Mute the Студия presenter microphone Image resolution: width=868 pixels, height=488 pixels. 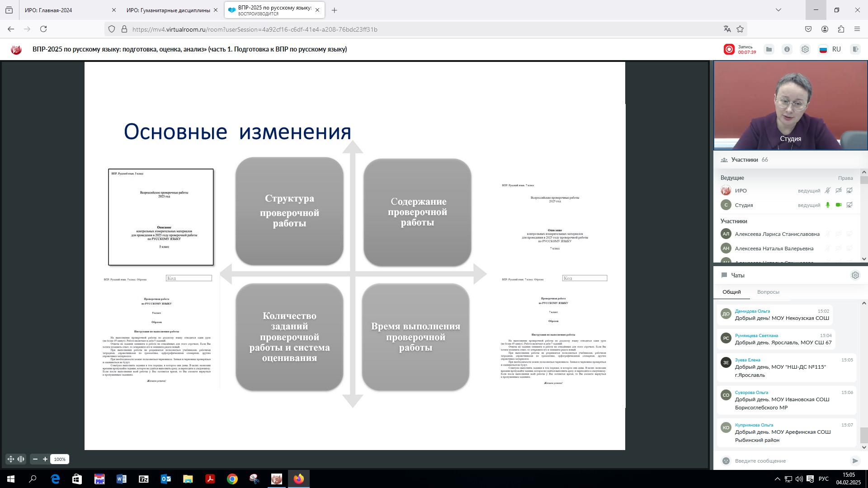[x=828, y=205]
